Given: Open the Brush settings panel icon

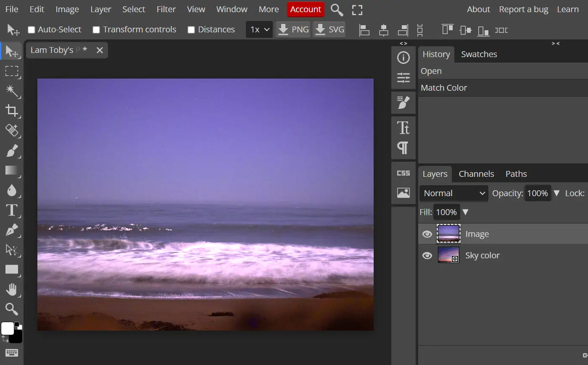Looking at the screenshot, I should (403, 102).
